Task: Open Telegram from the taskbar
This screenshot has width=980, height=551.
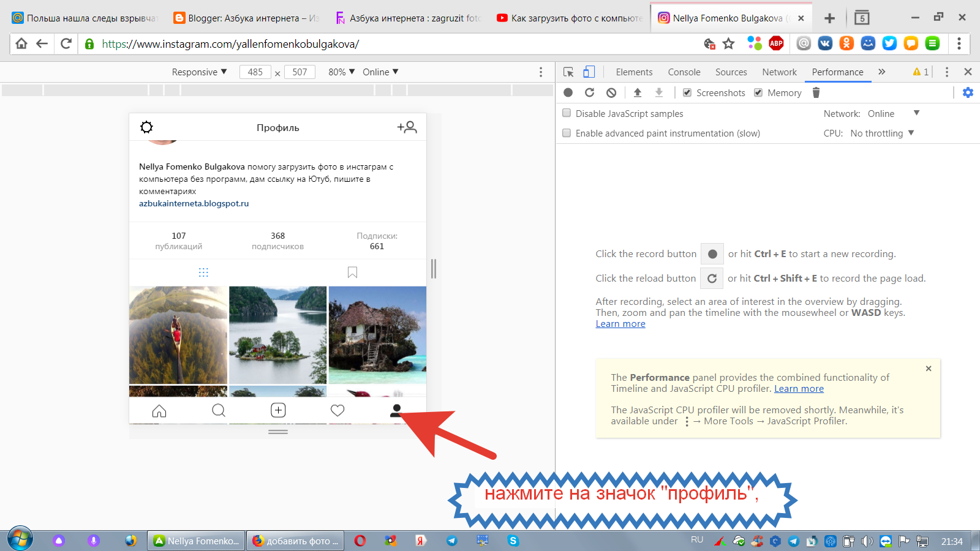Action: pyautogui.click(x=452, y=541)
